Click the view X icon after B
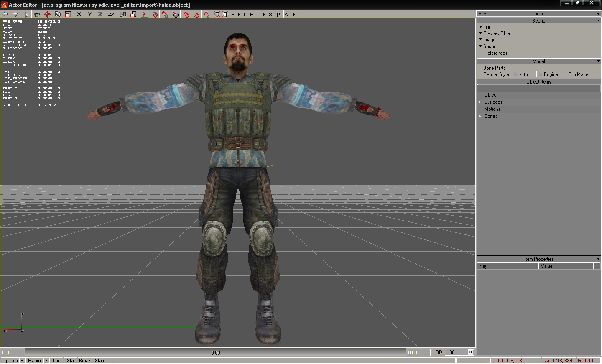This screenshot has width=602, height=364. (270, 14)
